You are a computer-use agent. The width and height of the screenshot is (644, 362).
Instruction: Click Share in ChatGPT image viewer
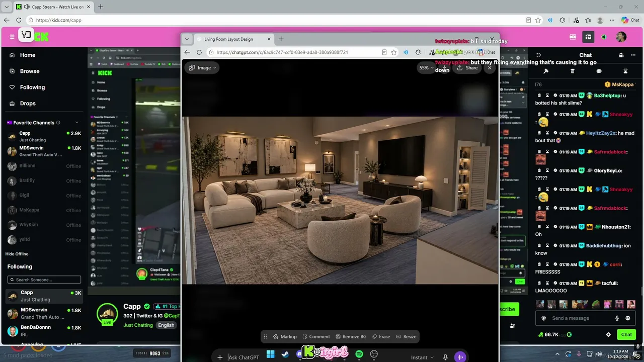pos(467,68)
